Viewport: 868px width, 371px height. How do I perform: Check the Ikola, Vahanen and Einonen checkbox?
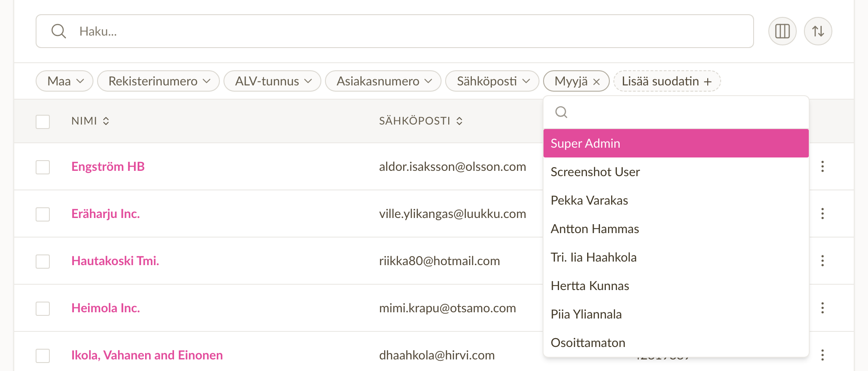pyautogui.click(x=43, y=356)
